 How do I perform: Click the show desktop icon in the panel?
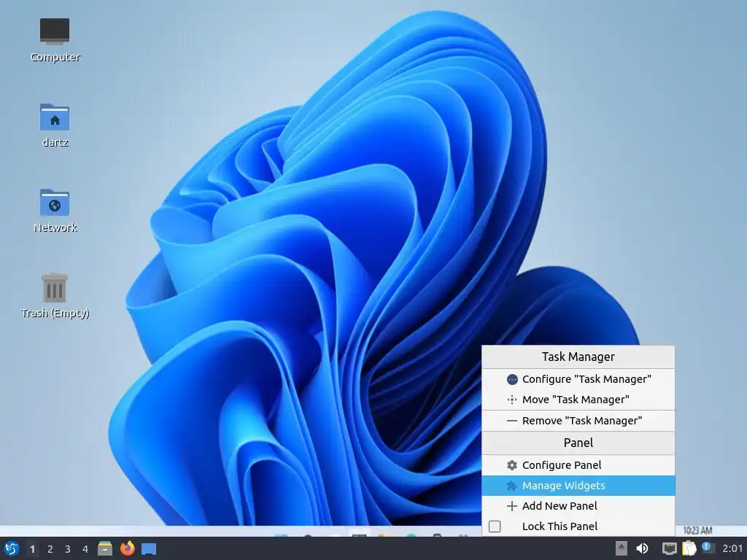coord(149,548)
